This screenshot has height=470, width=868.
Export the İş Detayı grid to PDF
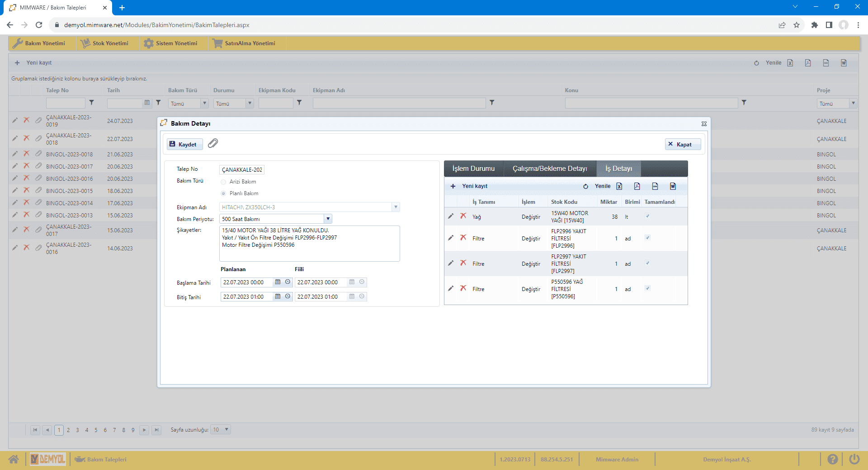tap(637, 186)
